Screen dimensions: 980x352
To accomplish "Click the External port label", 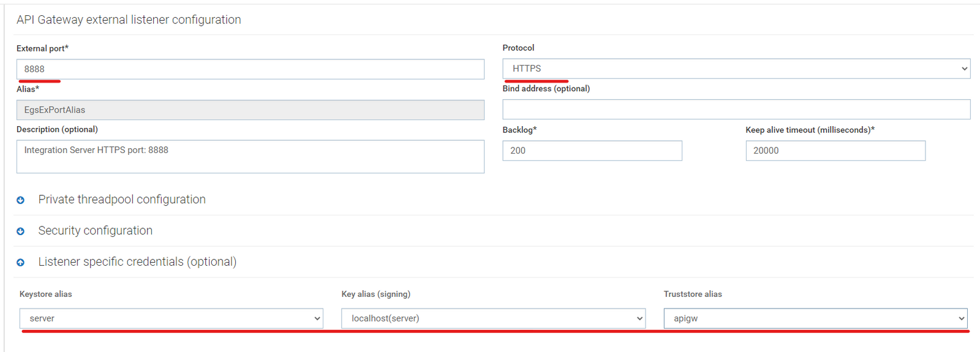I will [42, 48].
